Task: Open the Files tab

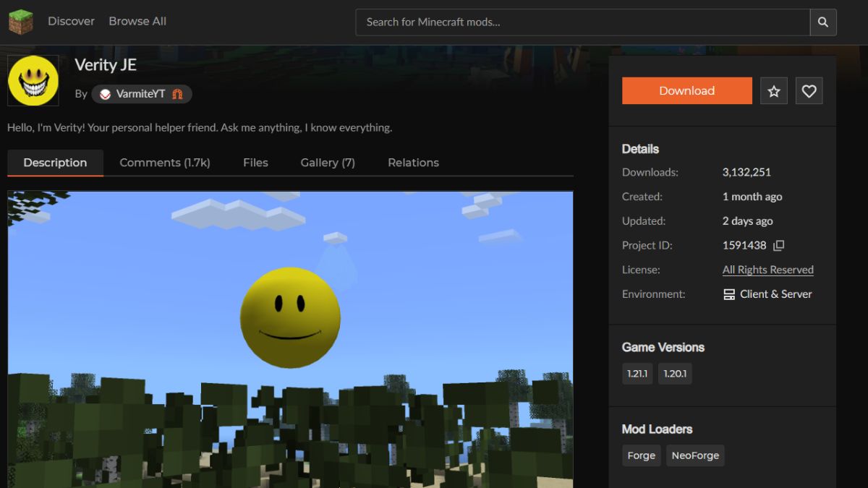Action: click(x=255, y=163)
